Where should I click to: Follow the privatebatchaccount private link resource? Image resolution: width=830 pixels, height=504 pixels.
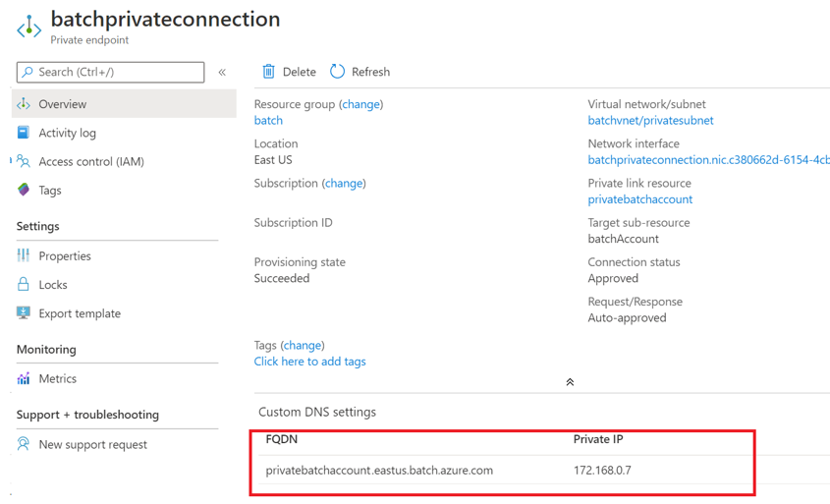(639, 199)
